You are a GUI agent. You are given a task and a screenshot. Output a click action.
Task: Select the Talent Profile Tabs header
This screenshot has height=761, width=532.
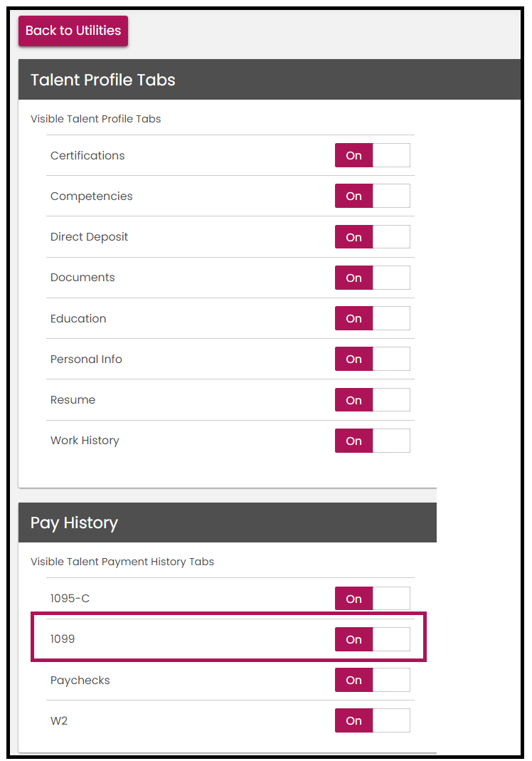click(102, 80)
